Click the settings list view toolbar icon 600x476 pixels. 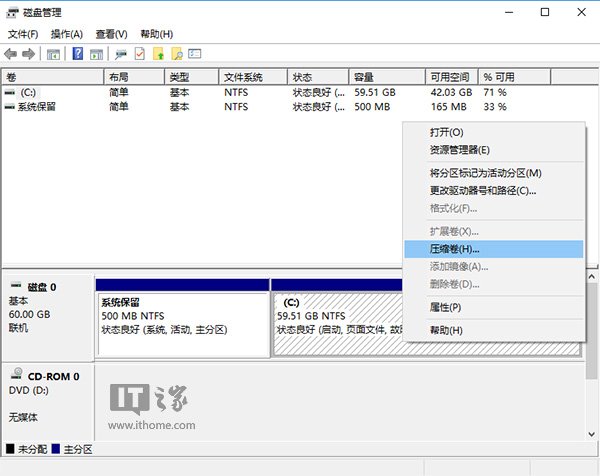(x=195, y=54)
